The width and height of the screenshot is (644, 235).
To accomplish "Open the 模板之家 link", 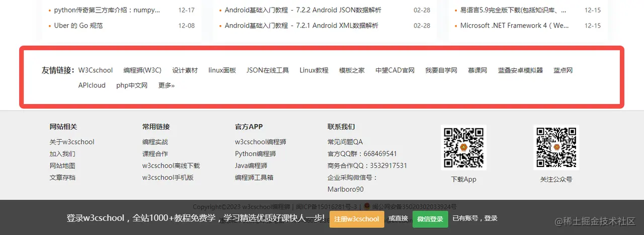I will [352, 70].
